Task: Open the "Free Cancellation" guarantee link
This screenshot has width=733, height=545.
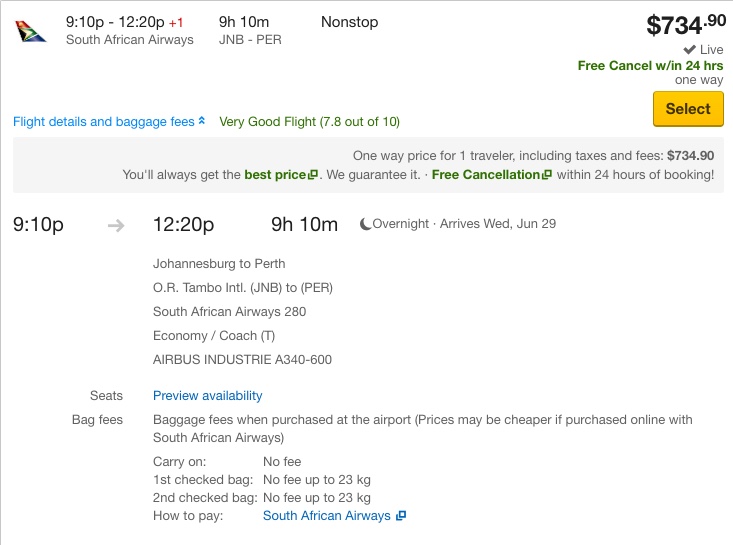Action: point(485,175)
